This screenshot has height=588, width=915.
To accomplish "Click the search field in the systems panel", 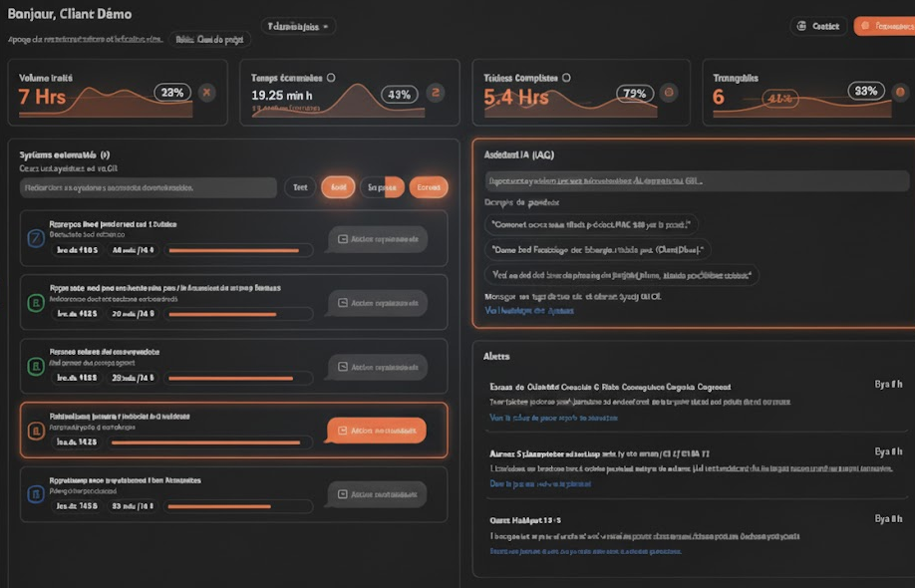I will tap(148, 187).
